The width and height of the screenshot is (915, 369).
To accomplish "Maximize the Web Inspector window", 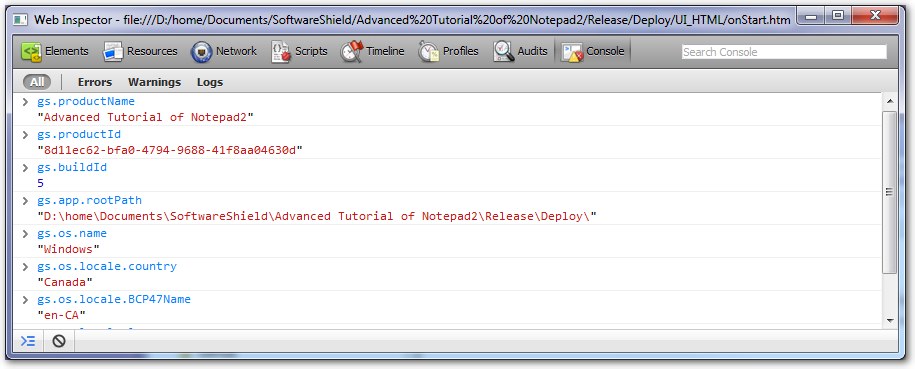I will click(839, 17).
